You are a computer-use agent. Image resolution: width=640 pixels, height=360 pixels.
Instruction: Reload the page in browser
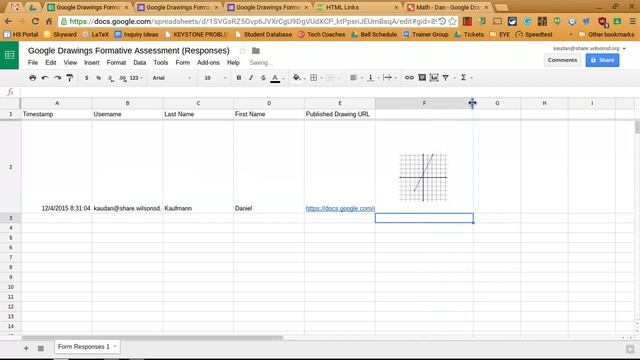click(x=35, y=21)
